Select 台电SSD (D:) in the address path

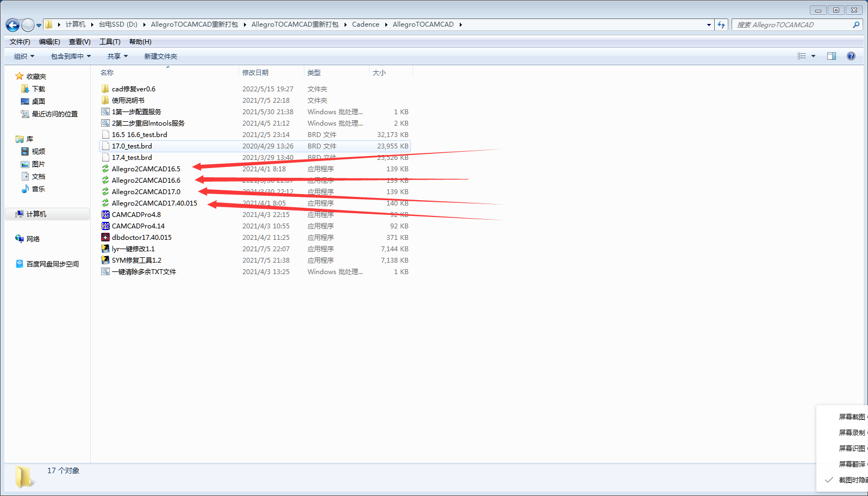pos(118,24)
